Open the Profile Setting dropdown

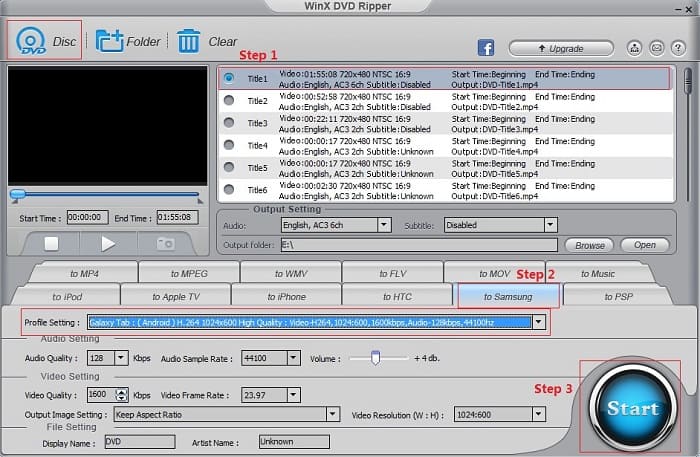click(539, 322)
